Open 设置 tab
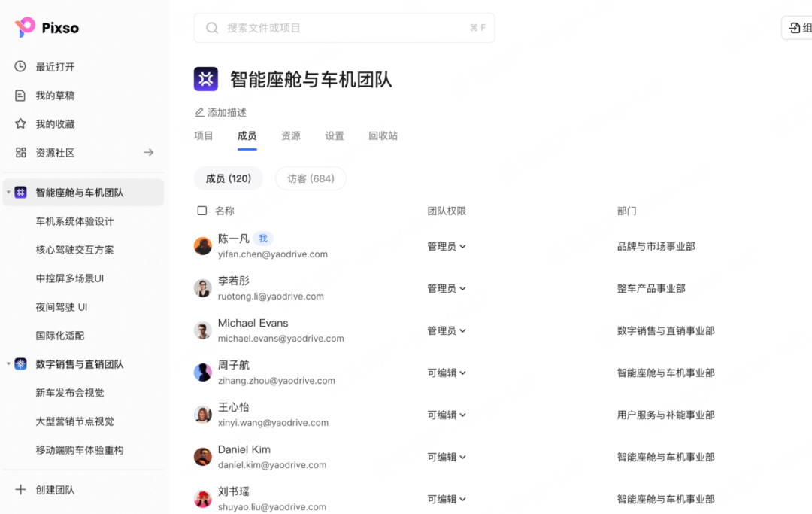 point(335,135)
